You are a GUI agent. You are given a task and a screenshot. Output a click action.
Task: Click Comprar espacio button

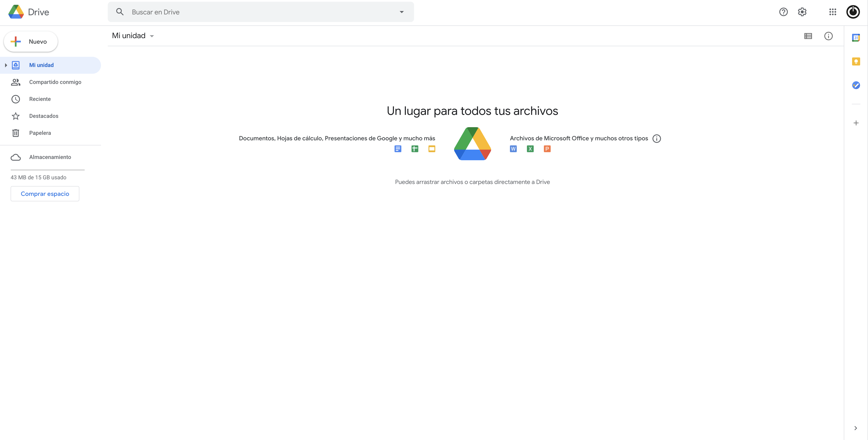coord(45,194)
